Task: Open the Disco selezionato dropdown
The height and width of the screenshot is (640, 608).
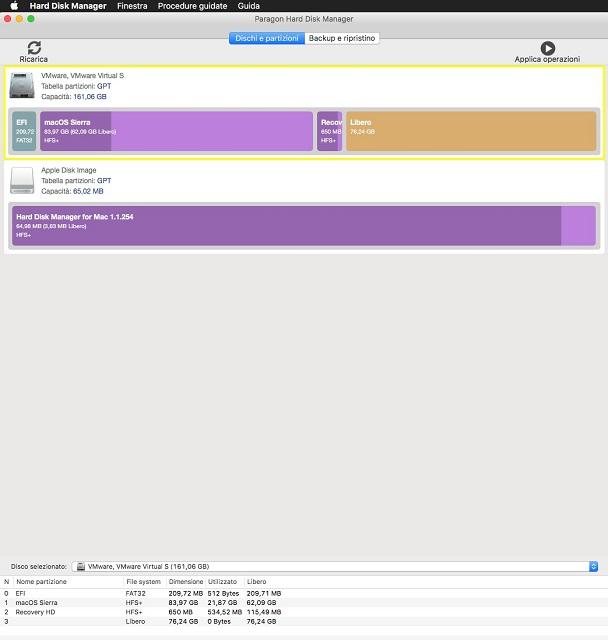Action: (x=335, y=566)
